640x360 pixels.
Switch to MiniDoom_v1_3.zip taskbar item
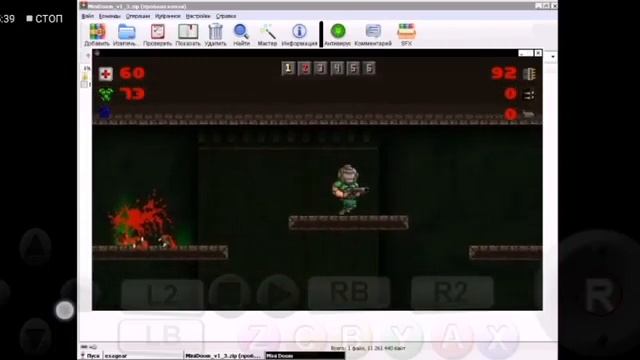(x=224, y=356)
